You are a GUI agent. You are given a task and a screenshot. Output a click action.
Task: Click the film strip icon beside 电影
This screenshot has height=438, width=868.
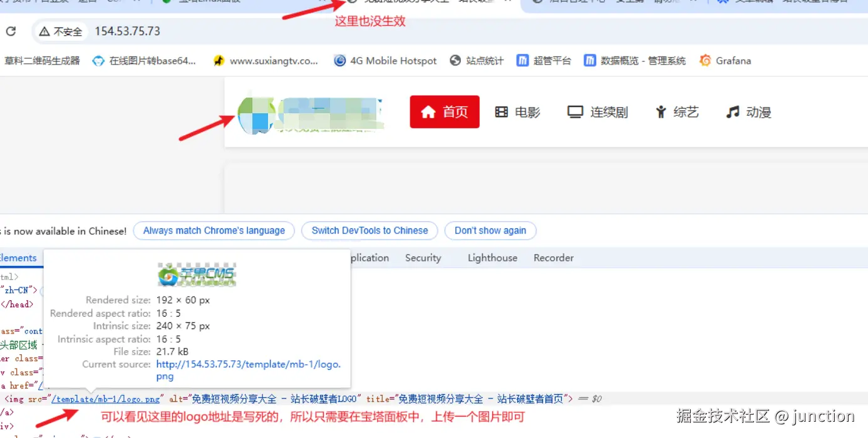pos(502,112)
